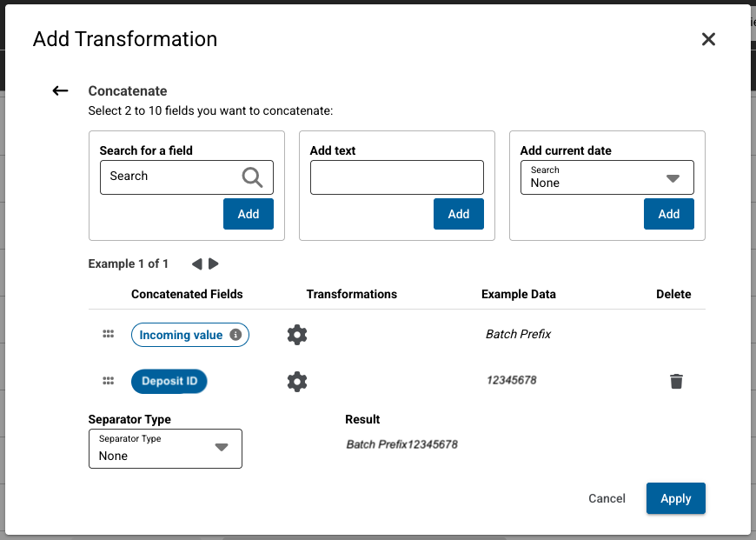Screen dimensions: 756x540
Task: Click the magnifier icon in the Search field
Action: pos(252,177)
